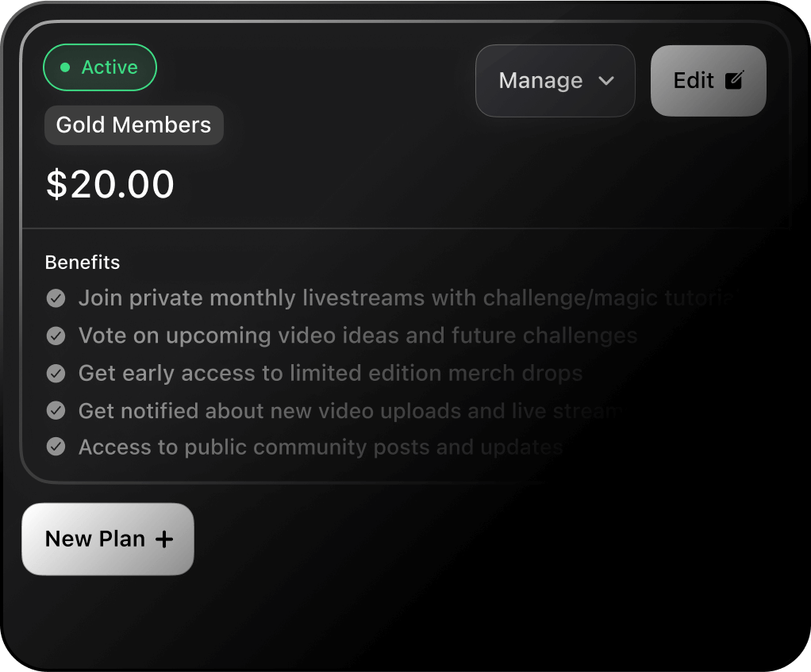Click checkmark beside private monthly livestreams benefit
The width and height of the screenshot is (811, 672).
pos(56,298)
